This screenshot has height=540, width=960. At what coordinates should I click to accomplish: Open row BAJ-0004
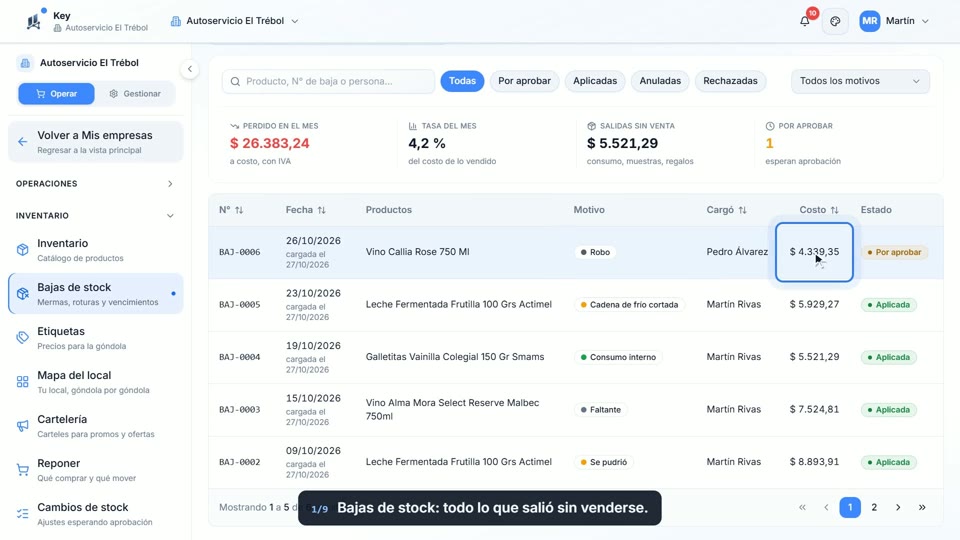[576, 358]
